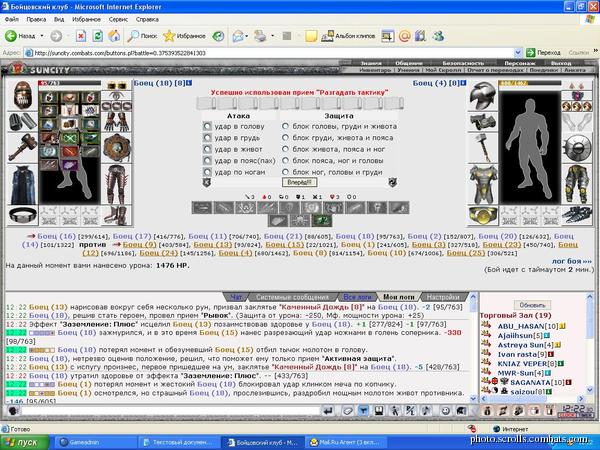The width and height of the screenshot is (600, 450).
Task: Open the Print toolbar button dropdown arrow
Action: pos(272,36)
